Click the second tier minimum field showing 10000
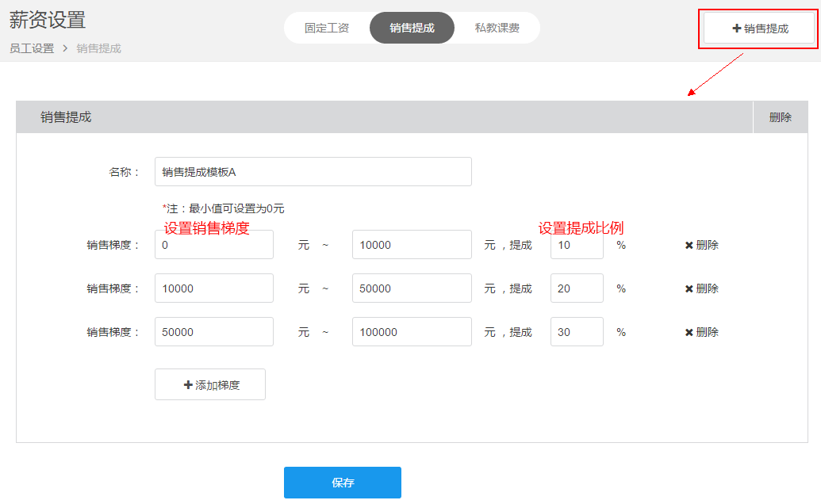 [214, 288]
